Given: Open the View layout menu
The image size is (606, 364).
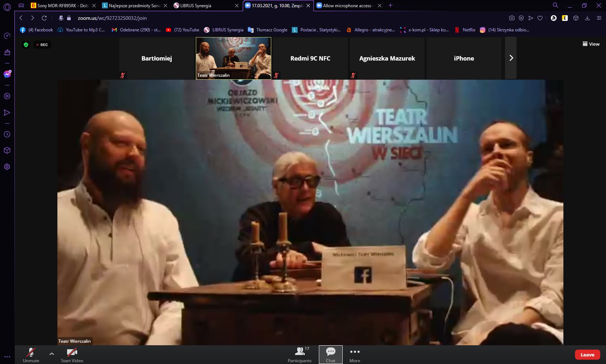Looking at the screenshot, I should point(591,44).
